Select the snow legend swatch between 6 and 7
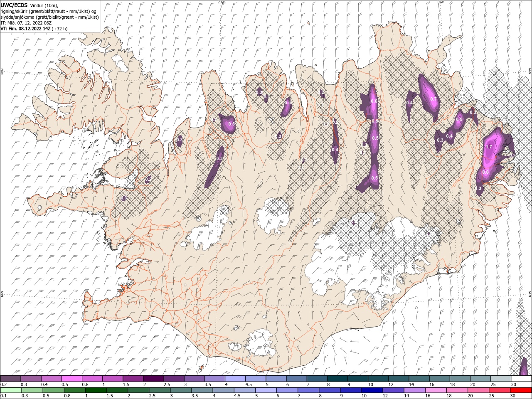Viewport: 532px width, 399px height. [x=296, y=379]
